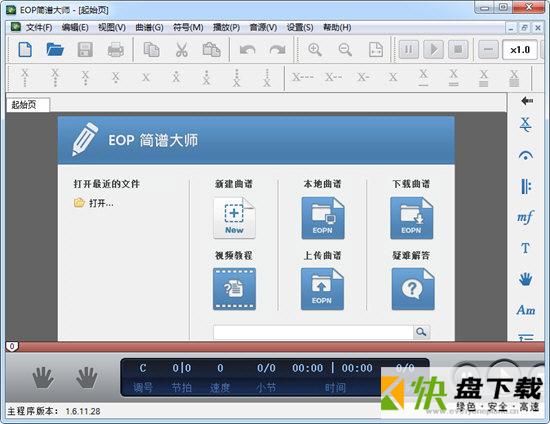The width and height of the screenshot is (550, 424).
Task: Click the slur arc tool icon
Action: [525, 155]
